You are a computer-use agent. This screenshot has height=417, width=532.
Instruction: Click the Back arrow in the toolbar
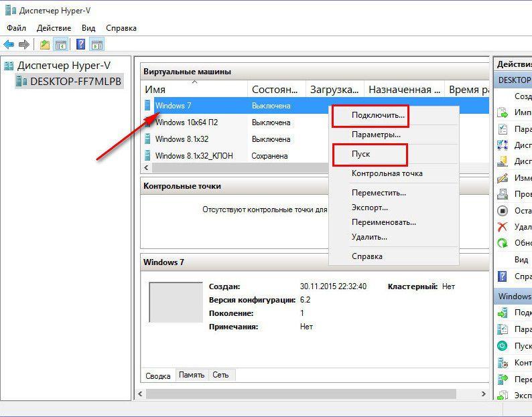pyautogui.click(x=9, y=45)
